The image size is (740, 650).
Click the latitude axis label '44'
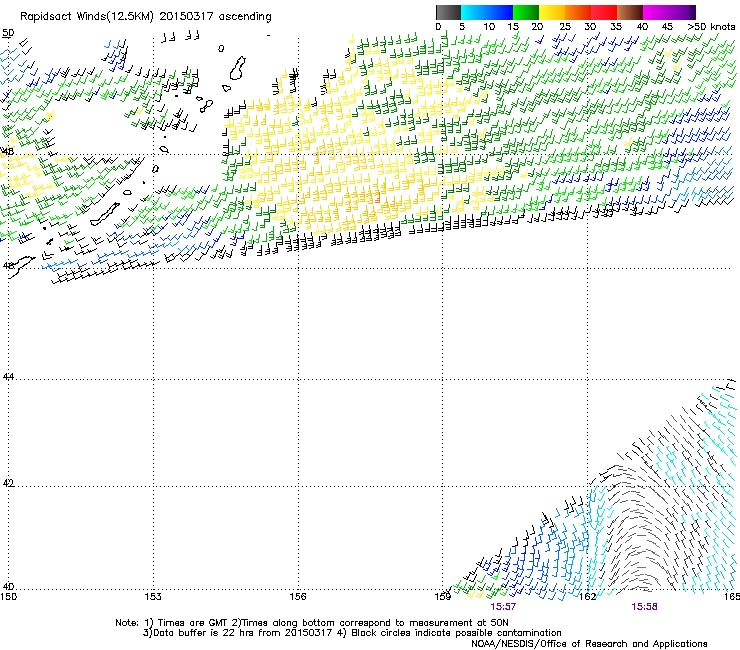[8, 377]
